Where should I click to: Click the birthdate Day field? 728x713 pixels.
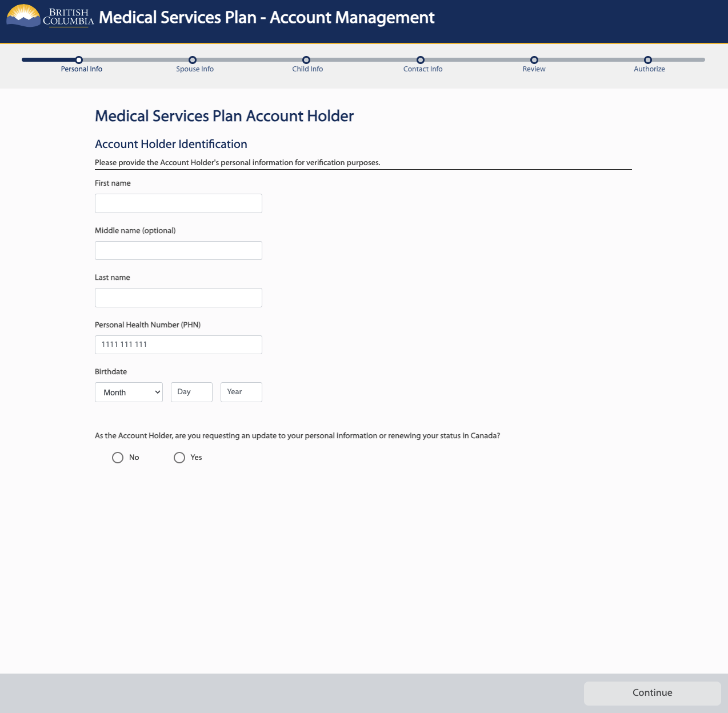coord(191,392)
